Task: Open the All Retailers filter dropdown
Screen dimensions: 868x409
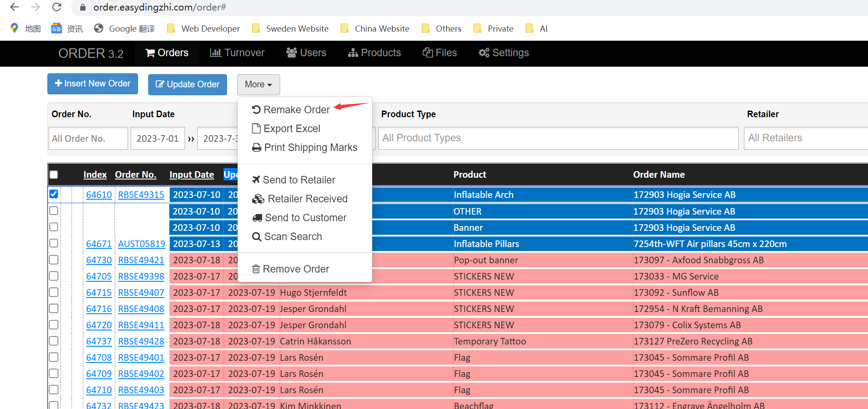Action: 806,138
